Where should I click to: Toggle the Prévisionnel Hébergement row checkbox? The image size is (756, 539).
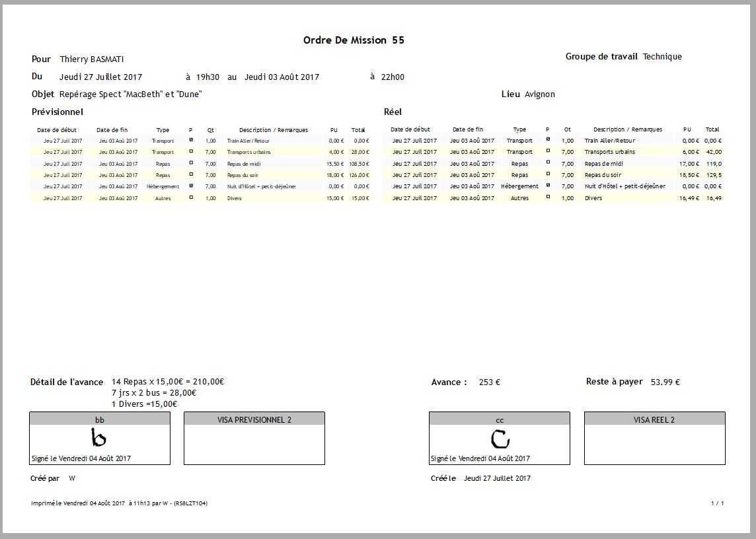click(x=191, y=186)
